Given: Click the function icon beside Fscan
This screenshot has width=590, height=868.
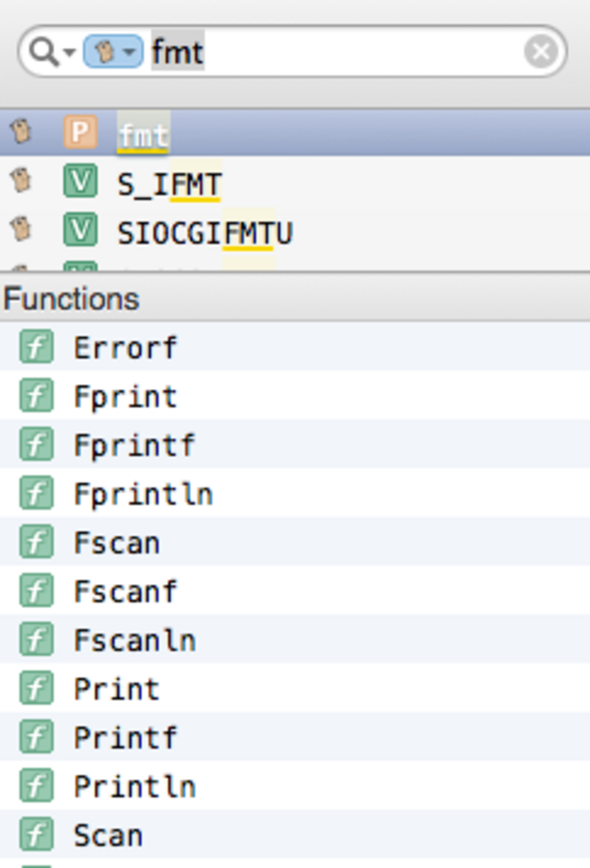Looking at the screenshot, I should (x=36, y=542).
